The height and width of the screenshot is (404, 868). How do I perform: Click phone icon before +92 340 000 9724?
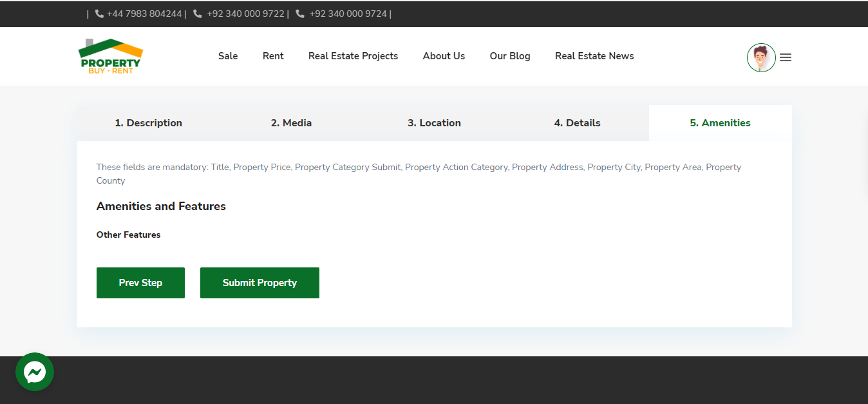coord(300,14)
